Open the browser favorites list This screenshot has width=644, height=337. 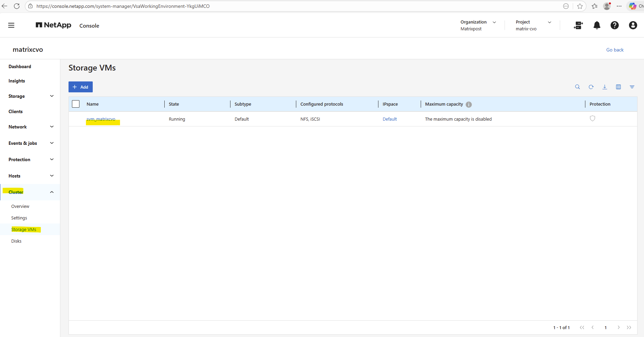pos(595,6)
